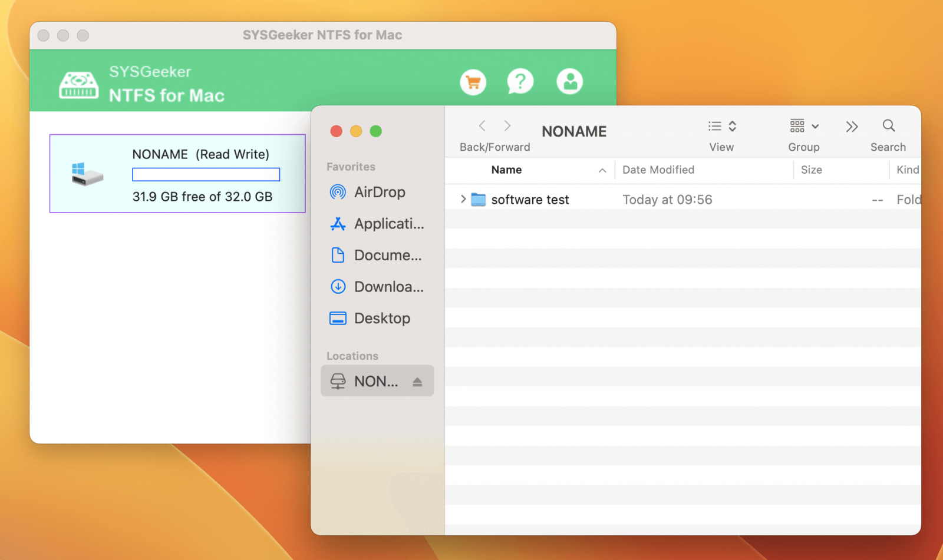Open the shopping cart in SYSGeeker NTFS
This screenshot has height=560, width=943.
pos(473,82)
